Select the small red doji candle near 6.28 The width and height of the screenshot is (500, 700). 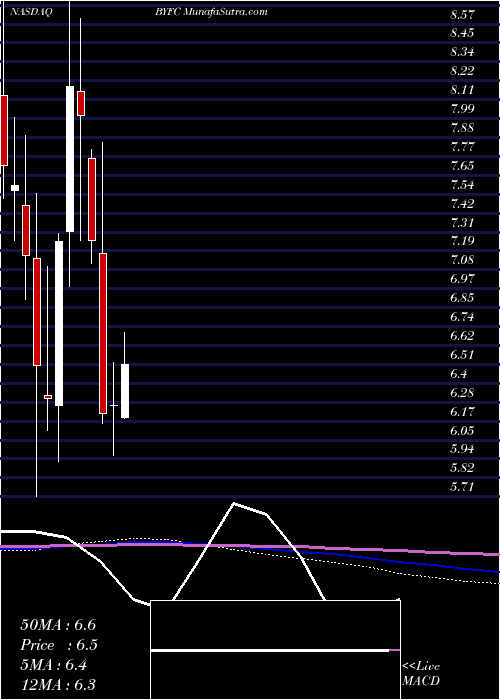[x=48, y=397]
